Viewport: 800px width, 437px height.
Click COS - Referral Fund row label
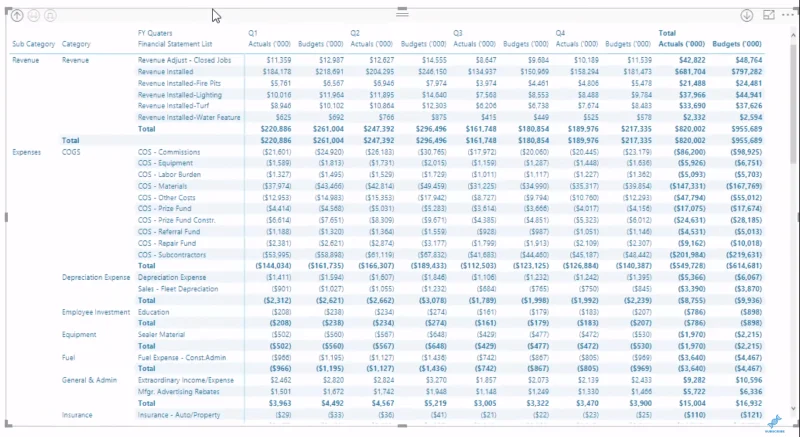[169, 232]
